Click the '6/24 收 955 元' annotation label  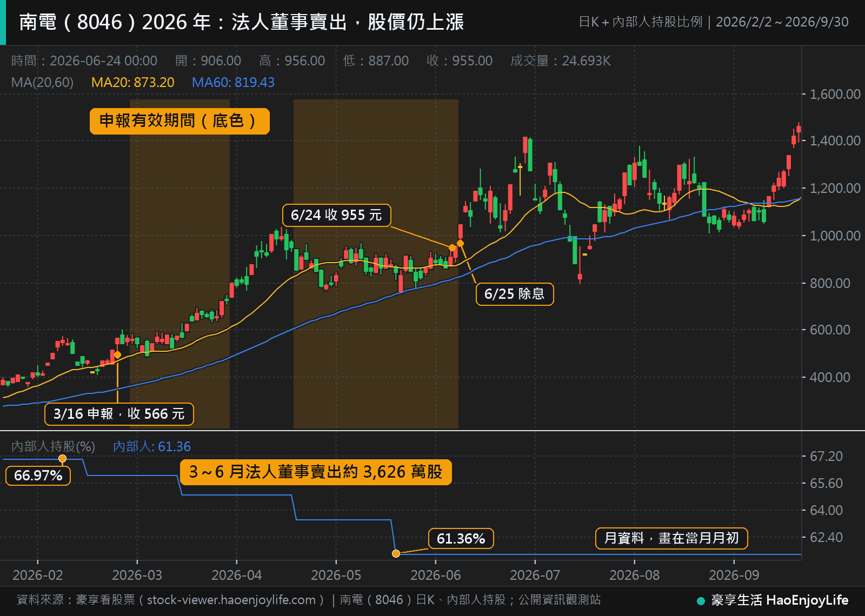point(336,215)
